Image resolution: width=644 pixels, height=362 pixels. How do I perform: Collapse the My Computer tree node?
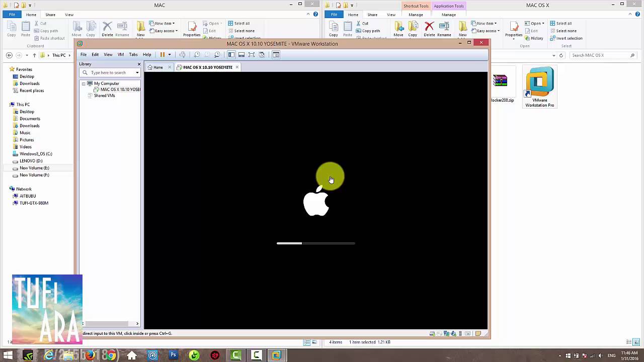(84, 83)
